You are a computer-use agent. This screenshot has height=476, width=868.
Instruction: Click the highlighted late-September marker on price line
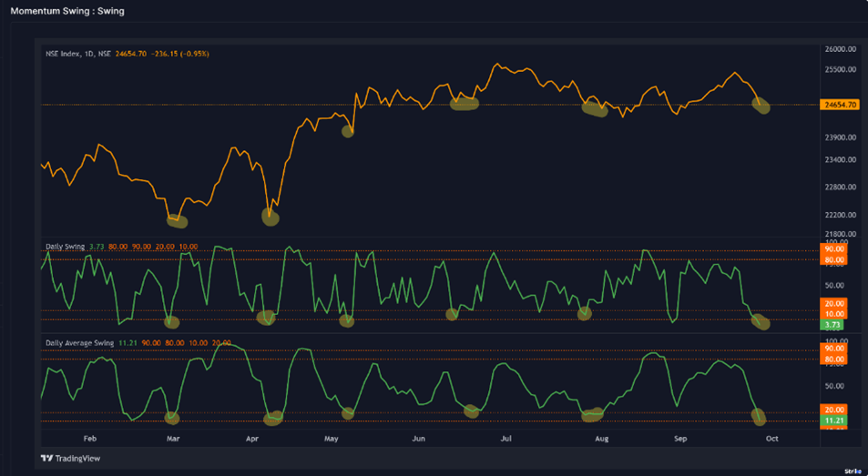tap(761, 106)
